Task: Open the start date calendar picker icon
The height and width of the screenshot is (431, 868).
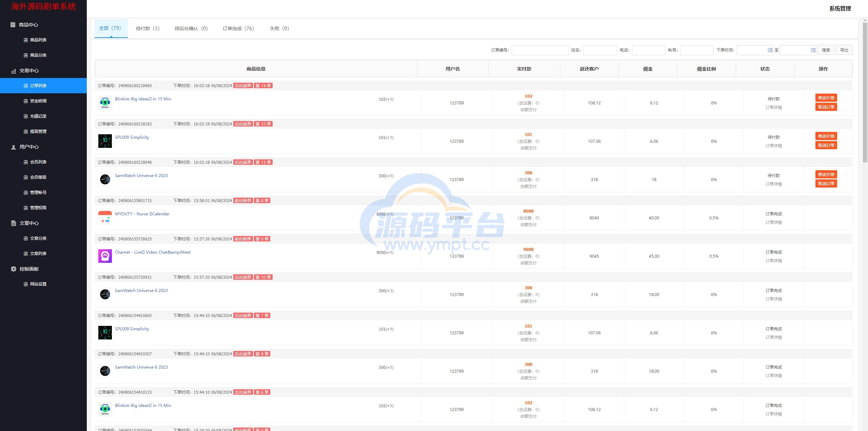Action: coord(770,50)
